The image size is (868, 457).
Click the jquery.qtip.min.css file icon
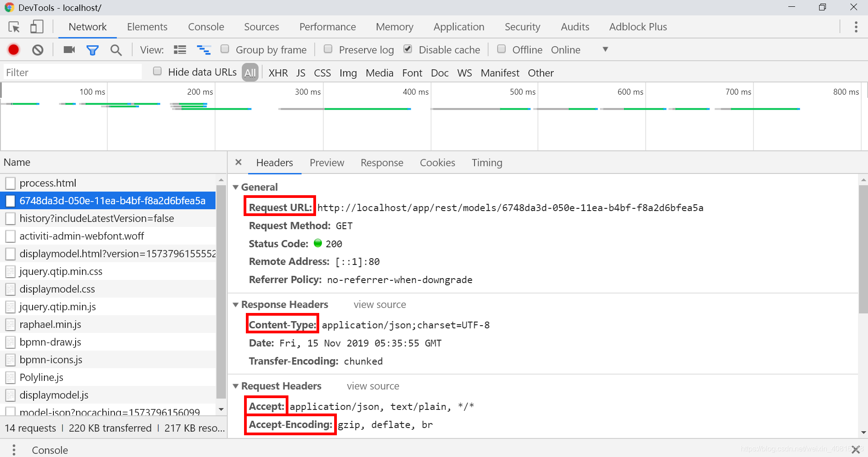tap(10, 271)
